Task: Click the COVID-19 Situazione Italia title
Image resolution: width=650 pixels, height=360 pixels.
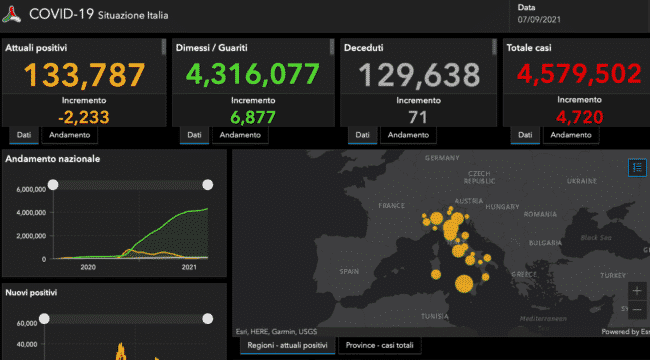Action: 99,15
